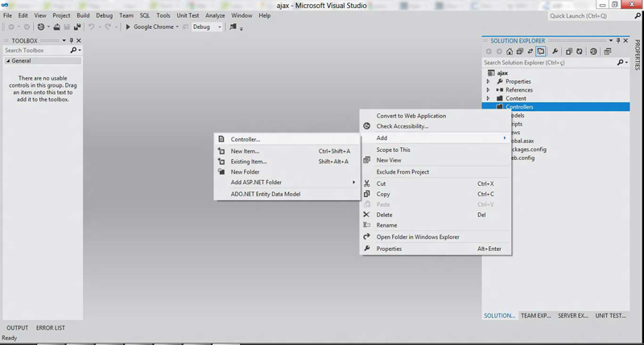Expand the Content folder in Solution Explorer
Screen dimensions: 644x345
click(x=489, y=98)
